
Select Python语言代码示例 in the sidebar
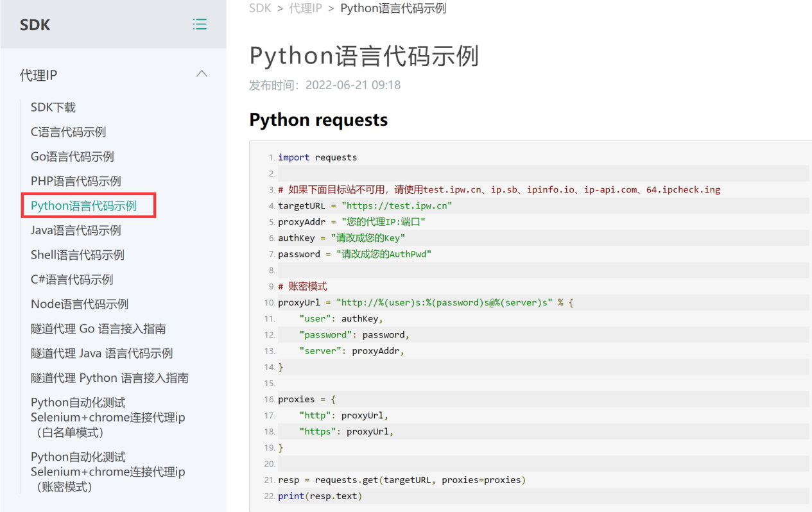coord(83,206)
